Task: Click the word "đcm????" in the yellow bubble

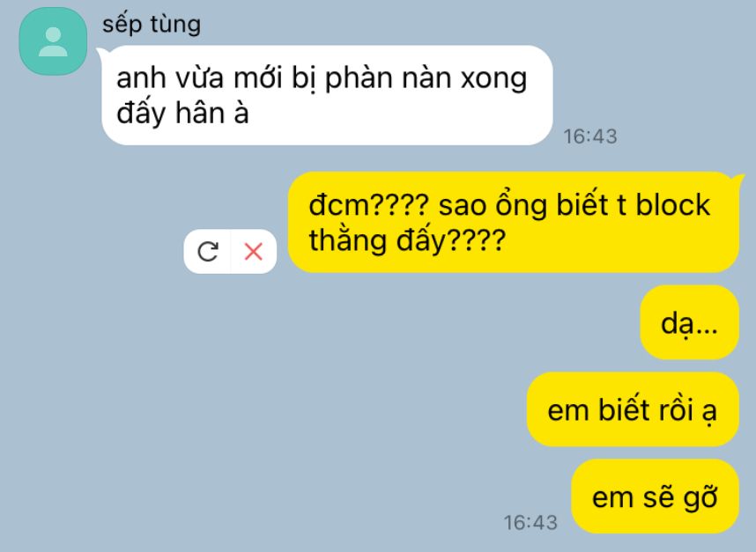Action: [x=369, y=205]
